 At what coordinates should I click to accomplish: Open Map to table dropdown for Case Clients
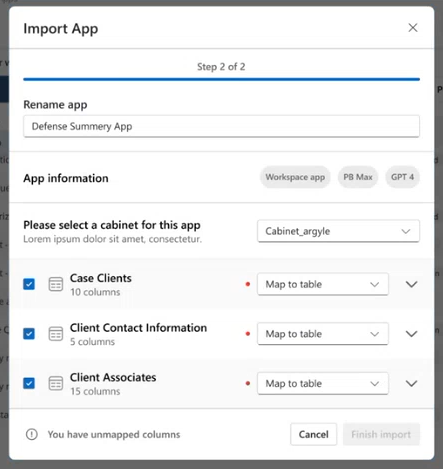pyautogui.click(x=323, y=284)
